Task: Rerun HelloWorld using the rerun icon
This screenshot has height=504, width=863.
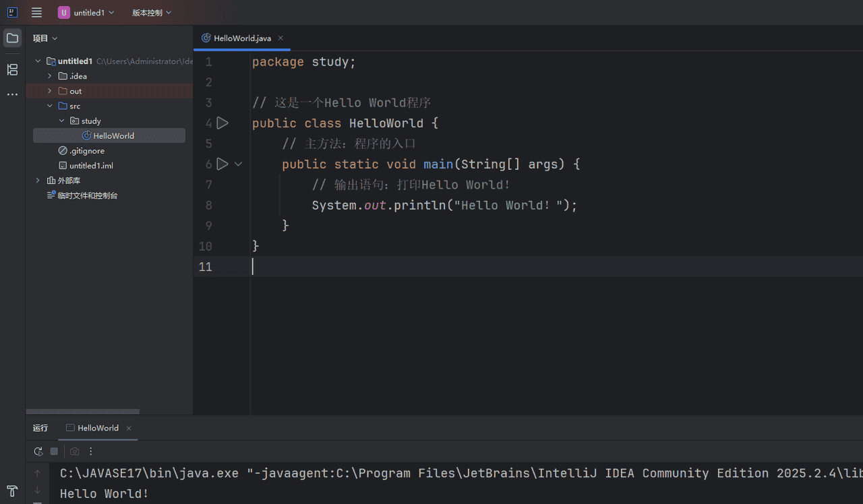Action: coord(38,451)
